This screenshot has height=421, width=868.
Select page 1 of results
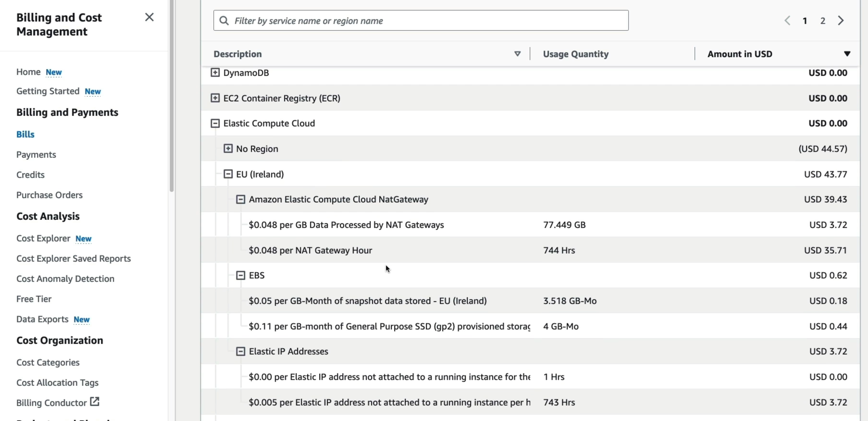coord(805,21)
